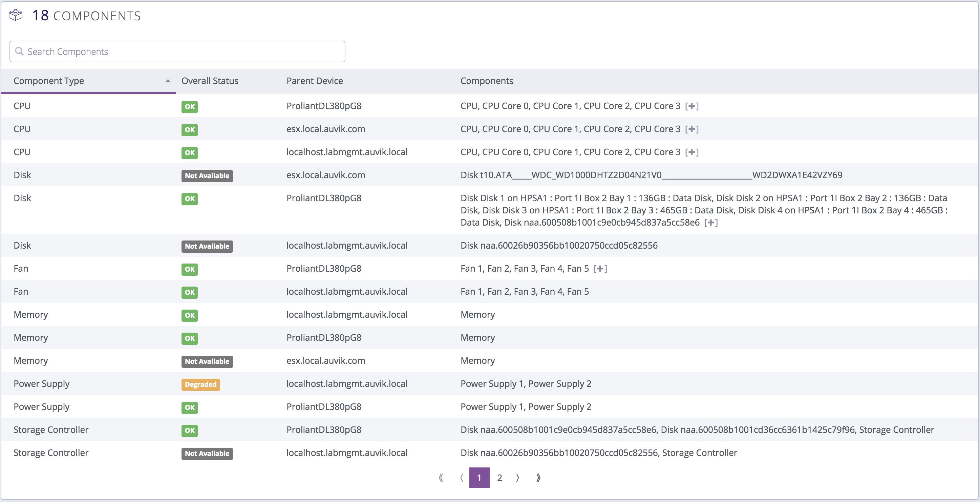Toggle the sort arrow on Component Type header
The image size is (980, 502).
point(167,81)
